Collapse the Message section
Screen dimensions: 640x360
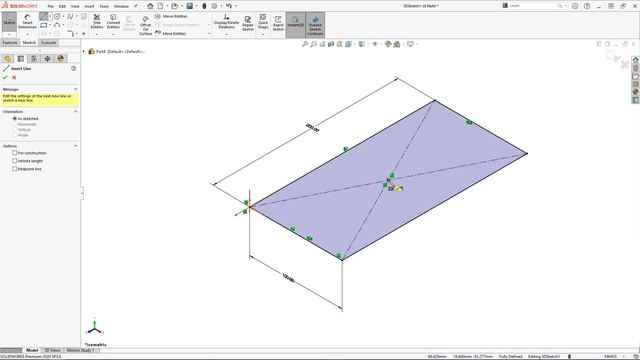click(x=76, y=89)
